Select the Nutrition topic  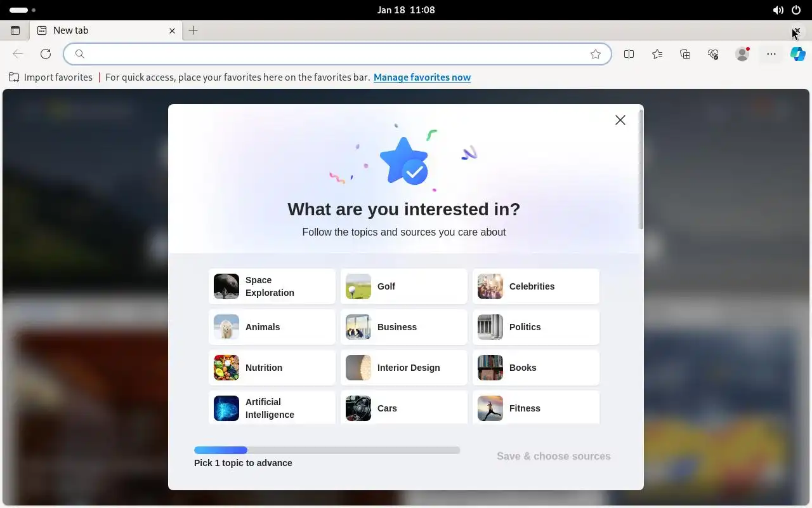pyautogui.click(x=272, y=368)
